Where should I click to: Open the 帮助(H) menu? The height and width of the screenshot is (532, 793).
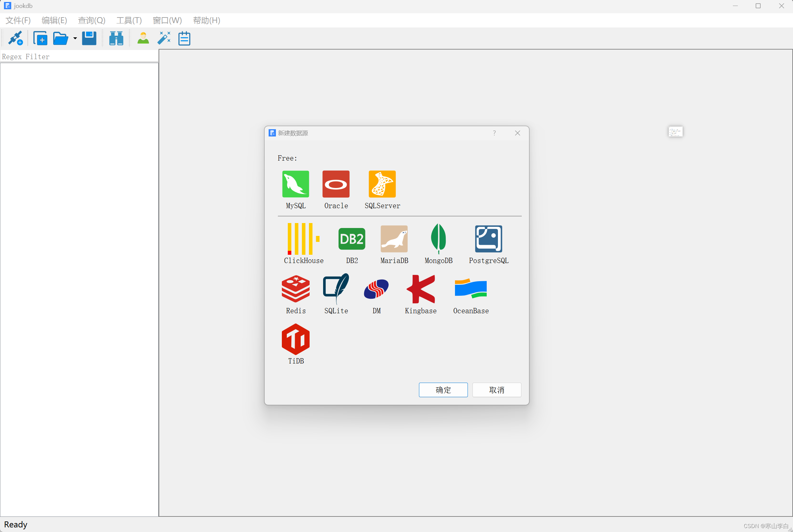tap(207, 20)
